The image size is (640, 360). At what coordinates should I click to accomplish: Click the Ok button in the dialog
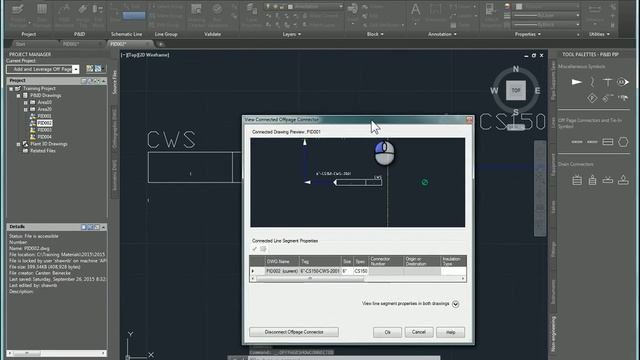(387, 332)
